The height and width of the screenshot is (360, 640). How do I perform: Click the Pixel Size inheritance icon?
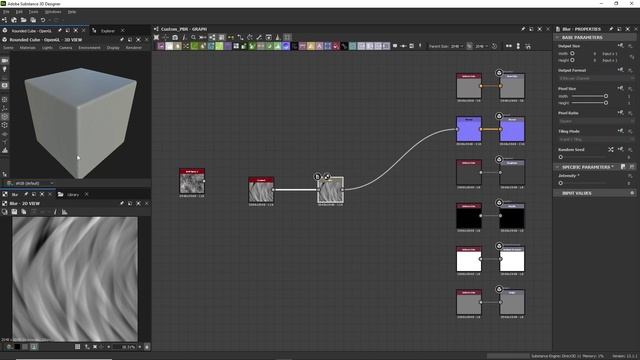click(x=620, y=88)
